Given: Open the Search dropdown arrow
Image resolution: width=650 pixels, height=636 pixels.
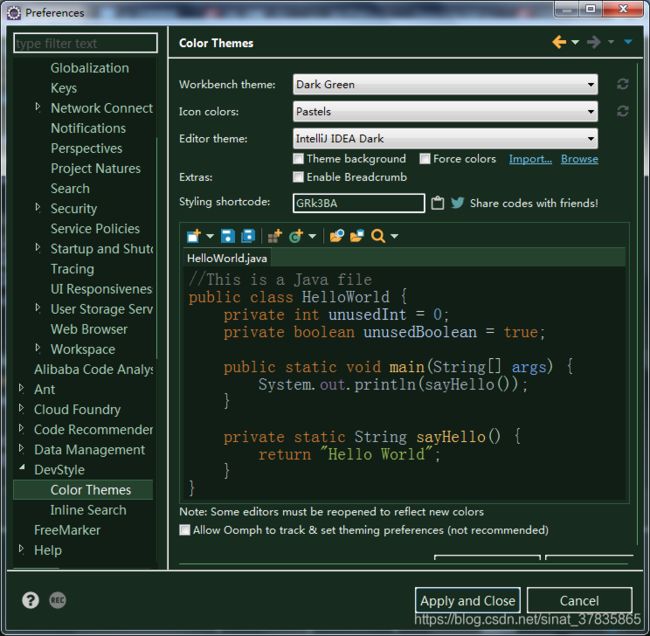Looking at the screenshot, I should (x=394, y=236).
